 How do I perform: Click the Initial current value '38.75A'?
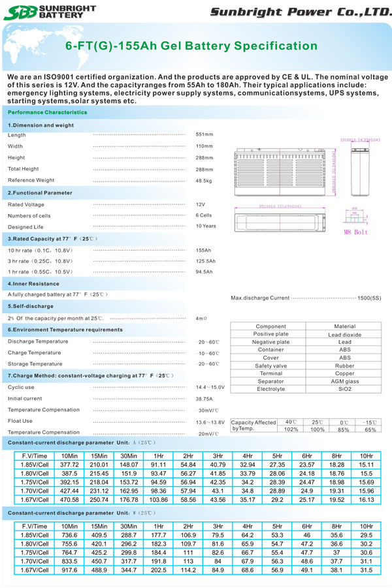[x=204, y=399]
